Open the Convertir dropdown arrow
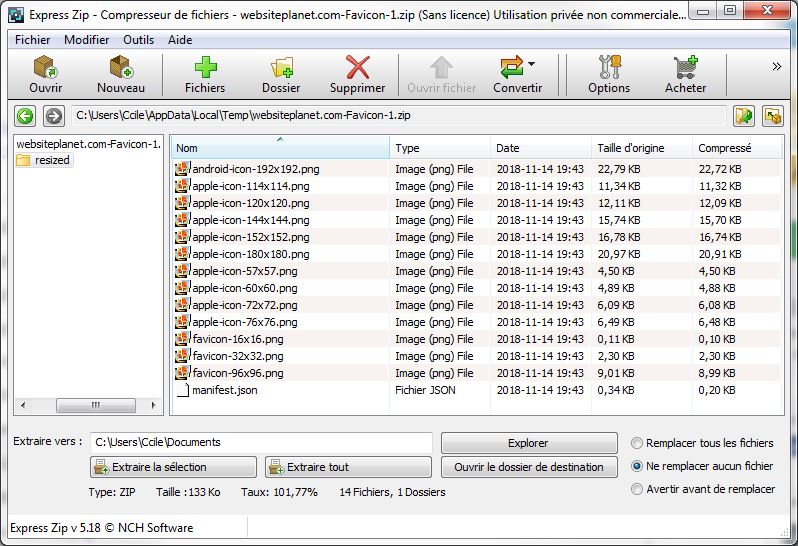Image resolution: width=798 pixels, height=546 pixels. pyautogui.click(x=531, y=64)
